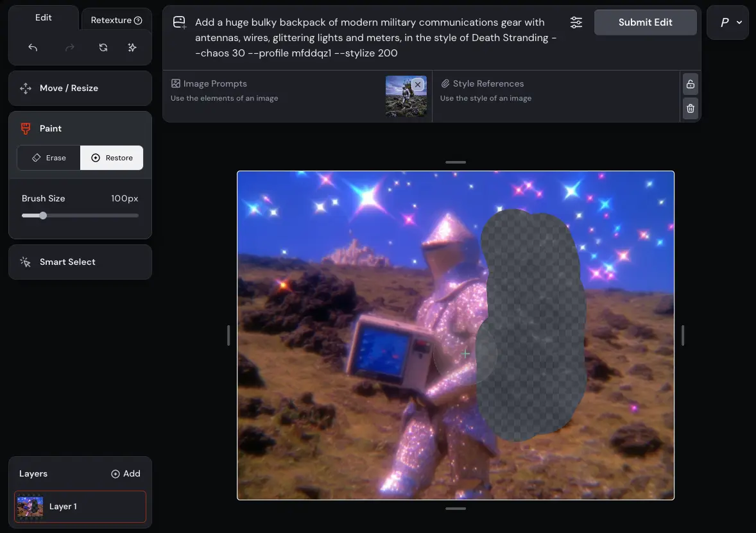Open prompt settings sliders icon
The width and height of the screenshot is (756, 533).
(x=576, y=22)
